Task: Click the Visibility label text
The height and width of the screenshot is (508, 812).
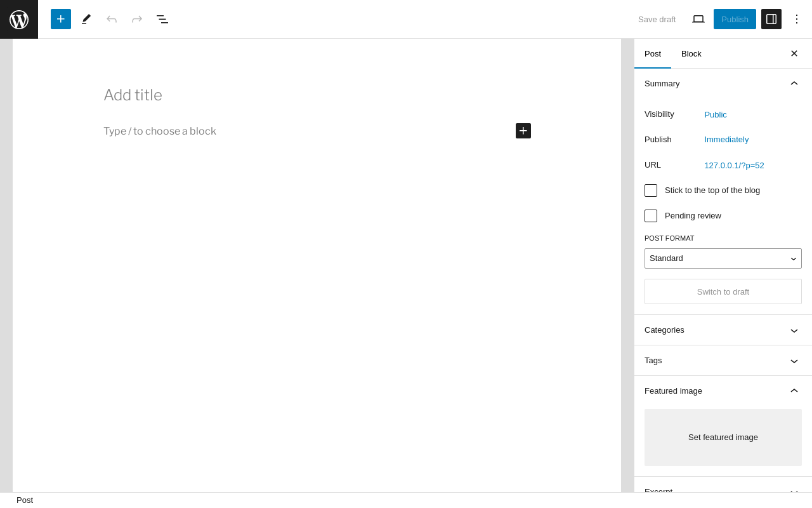Action: click(659, 114)
